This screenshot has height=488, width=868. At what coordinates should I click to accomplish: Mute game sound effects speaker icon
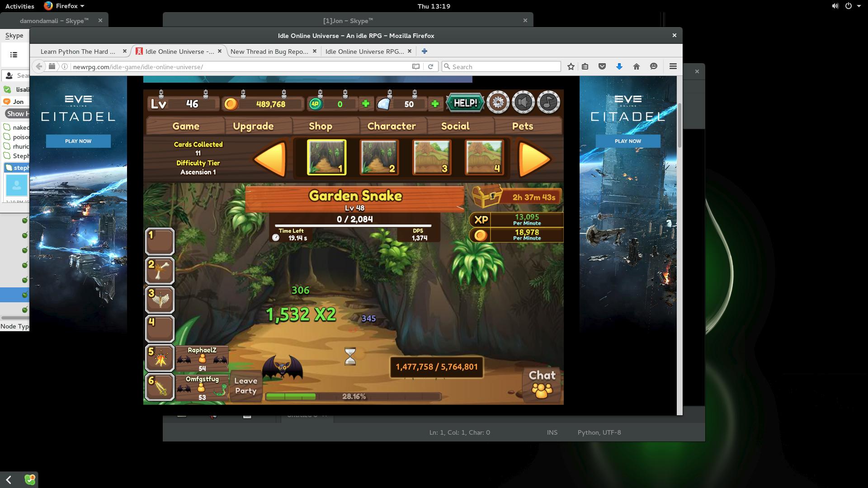pos(523,103)
